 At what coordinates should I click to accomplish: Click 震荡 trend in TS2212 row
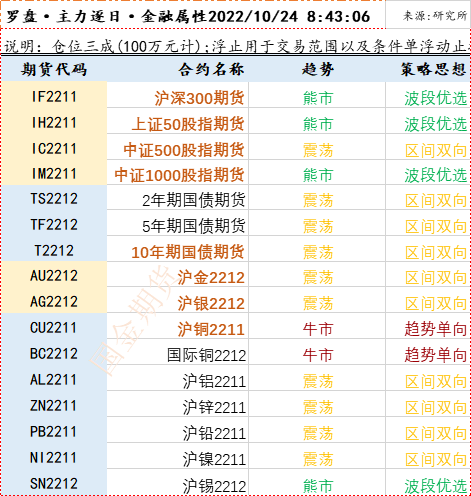(318, 201)
